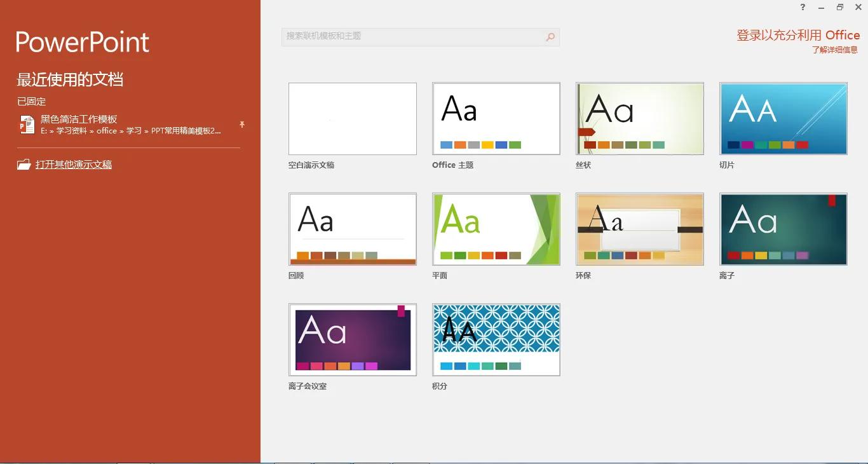Open the 打开其他演示文稿 link
This screenshot has height=464, width=868.
coord(74,165)
